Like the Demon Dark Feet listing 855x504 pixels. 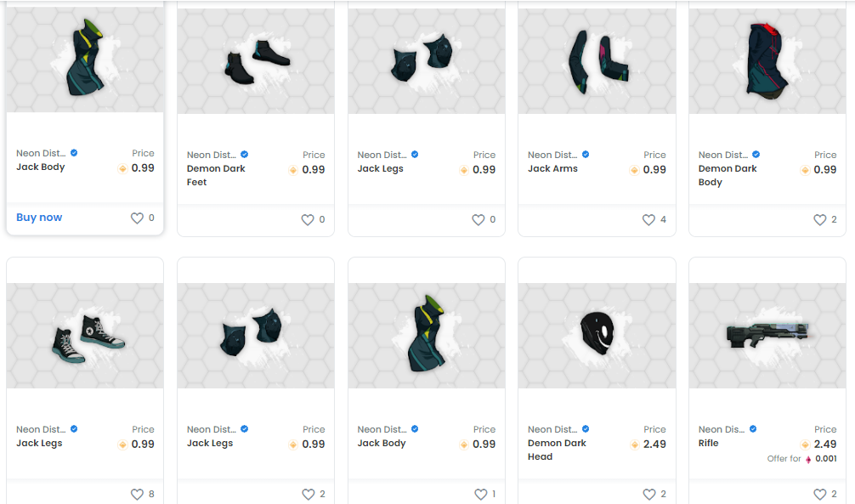click(x=308, y=220)
